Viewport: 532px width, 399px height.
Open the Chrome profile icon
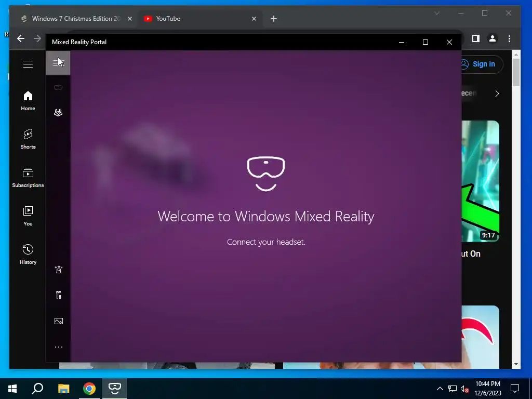(x=493, y=38)
